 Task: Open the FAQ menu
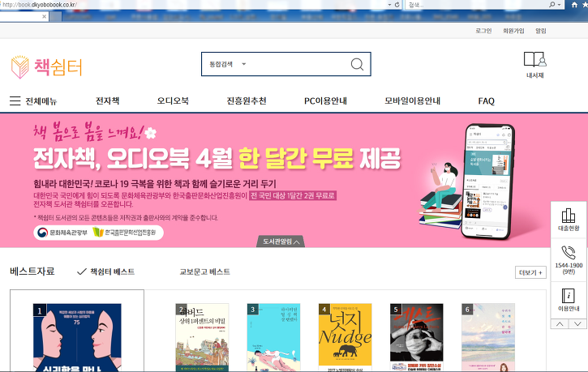click(x=487, y=100)
